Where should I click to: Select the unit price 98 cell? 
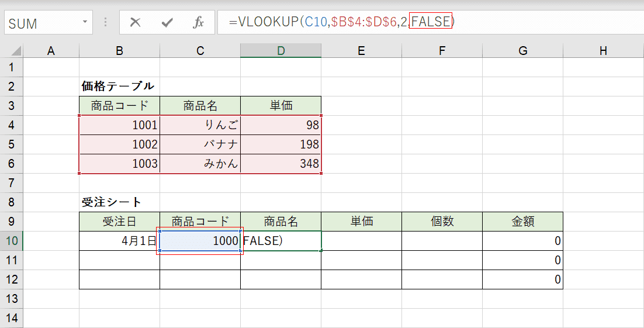coord(281,125)
